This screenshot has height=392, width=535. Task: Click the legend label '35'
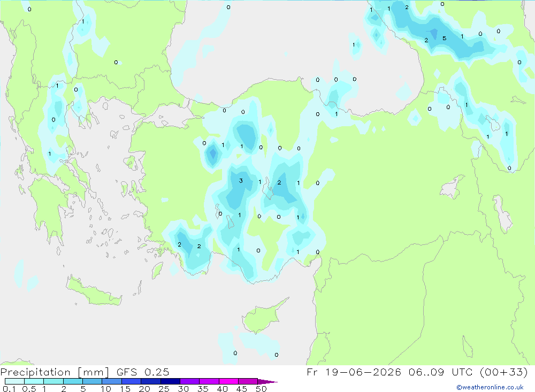pyautogui.click(x=203, y=389)
